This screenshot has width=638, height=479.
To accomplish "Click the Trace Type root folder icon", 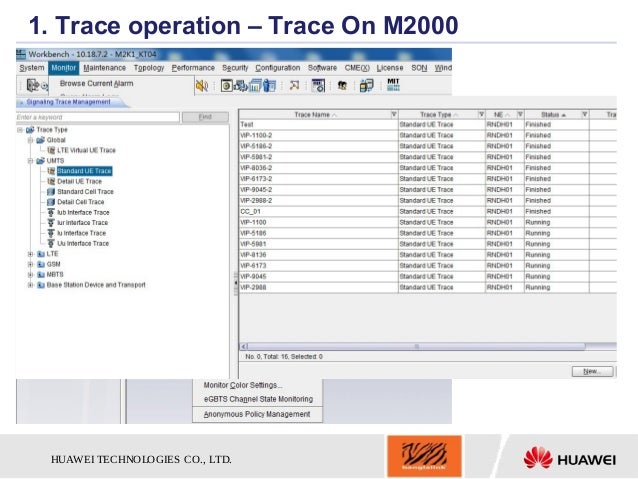I will pyautogui.click(x=30, y=130).
